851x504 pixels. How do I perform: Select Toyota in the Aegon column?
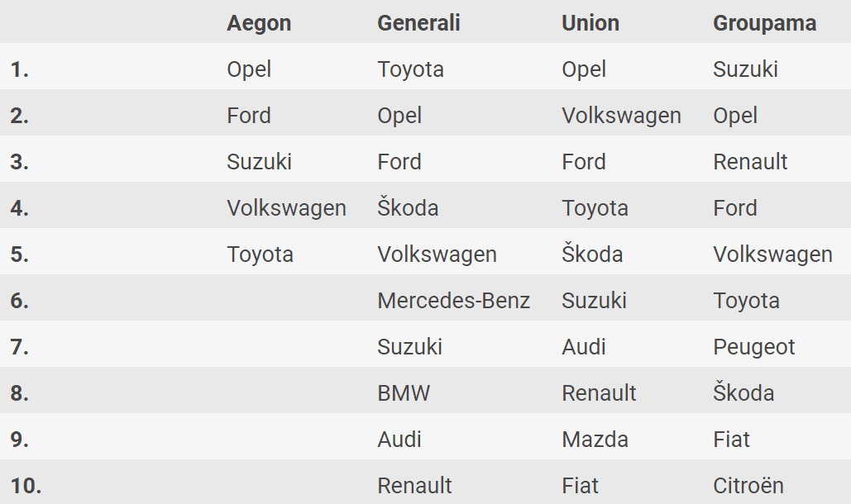260,254
